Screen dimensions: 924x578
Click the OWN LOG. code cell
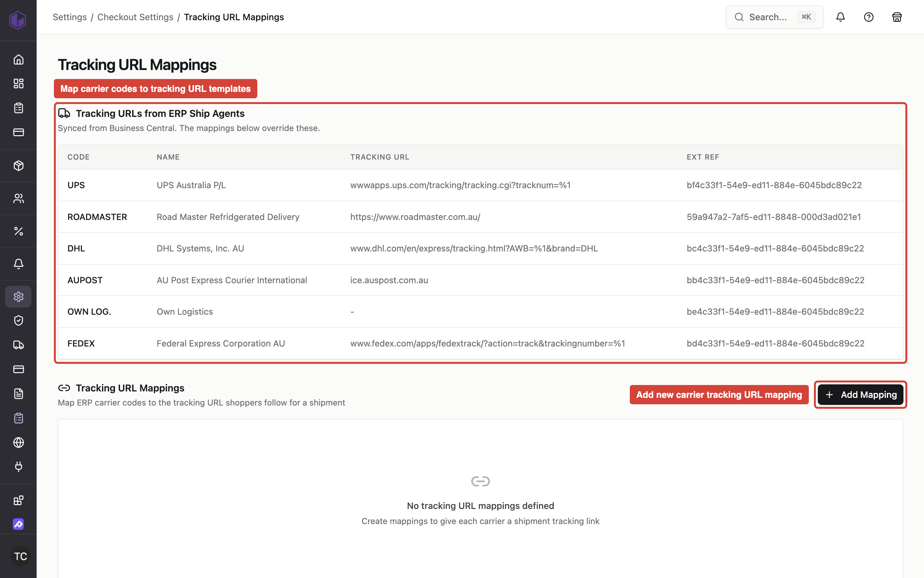pyautogui.click(x=89, y=311)
